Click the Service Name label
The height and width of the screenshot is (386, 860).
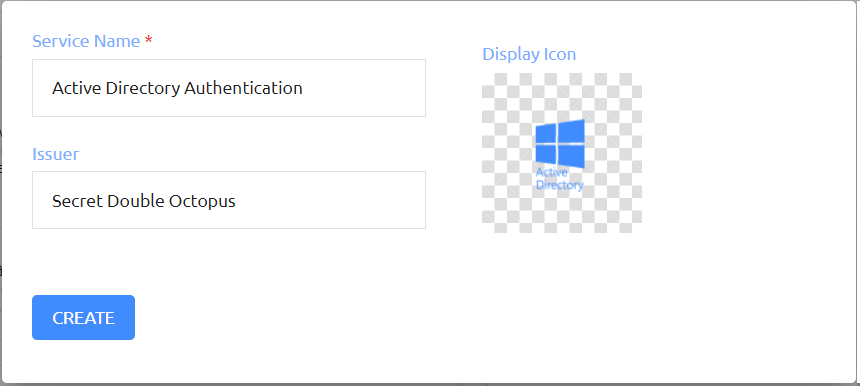point(86,41)
